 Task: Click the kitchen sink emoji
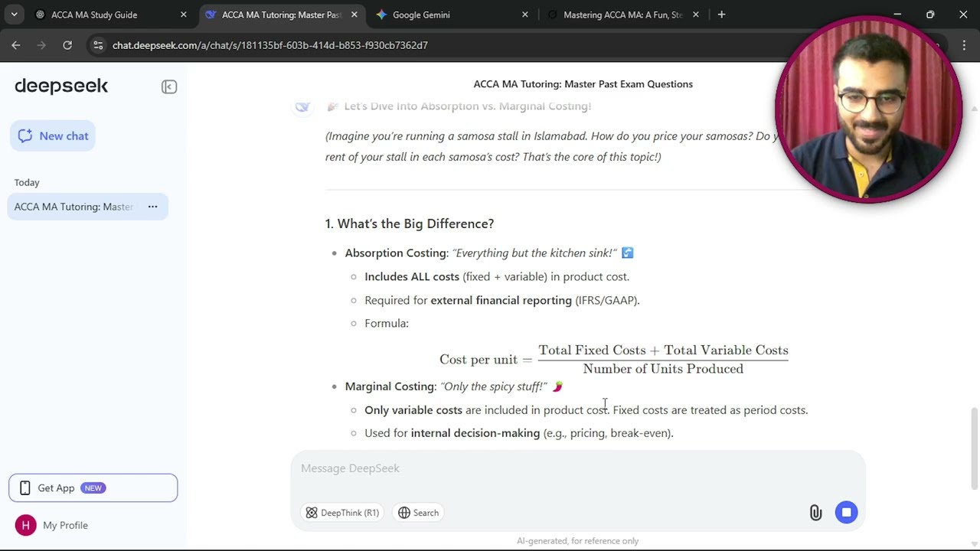click(x=627, y=253)
